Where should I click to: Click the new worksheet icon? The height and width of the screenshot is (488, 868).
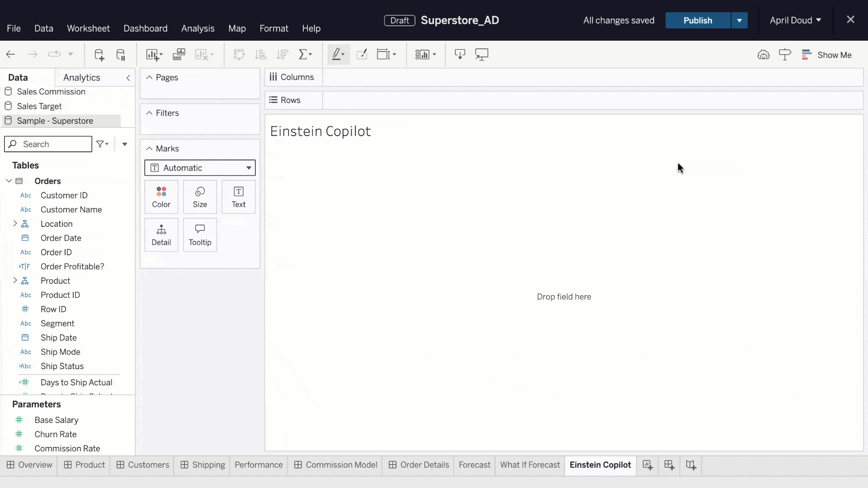(x=648, y=465)
